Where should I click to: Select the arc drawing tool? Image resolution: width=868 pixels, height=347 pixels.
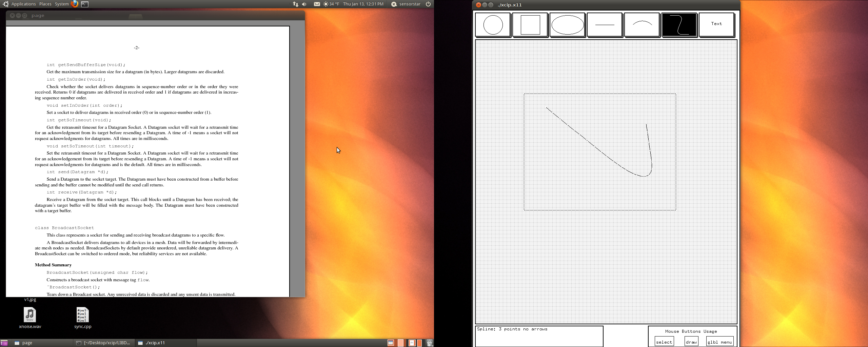[x=642, y=25]
